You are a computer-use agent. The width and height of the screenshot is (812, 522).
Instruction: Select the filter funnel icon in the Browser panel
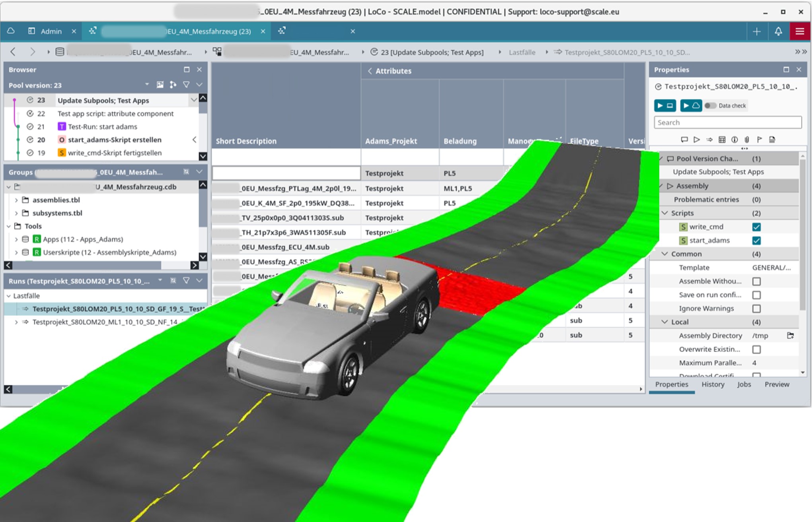pos(186,85)
